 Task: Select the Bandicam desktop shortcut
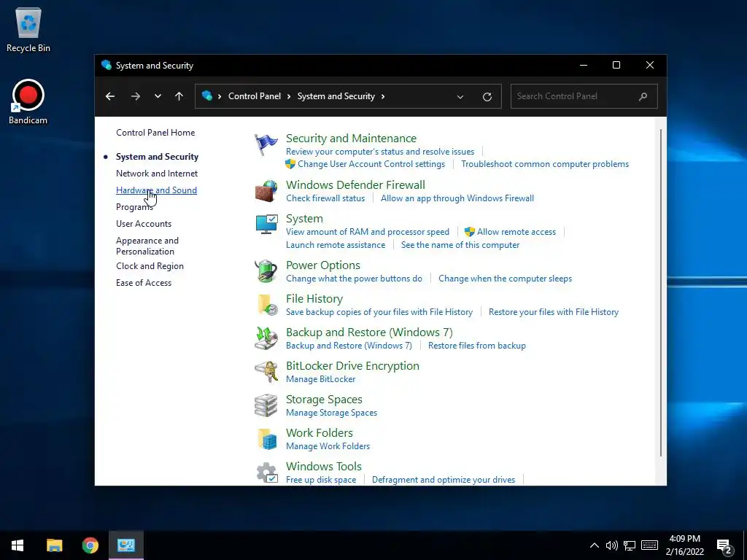point(28,101)
